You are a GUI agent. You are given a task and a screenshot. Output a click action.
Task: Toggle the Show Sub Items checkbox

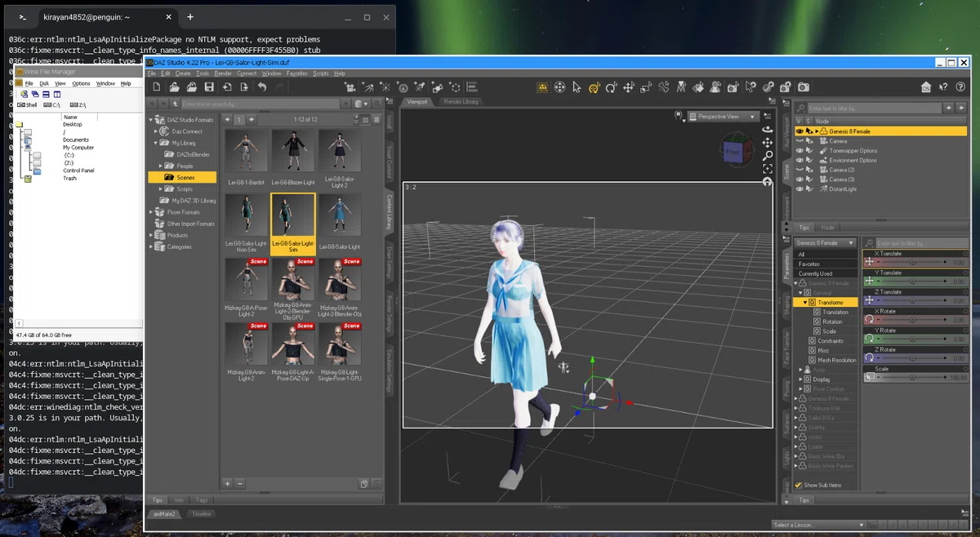click(798, 486)
